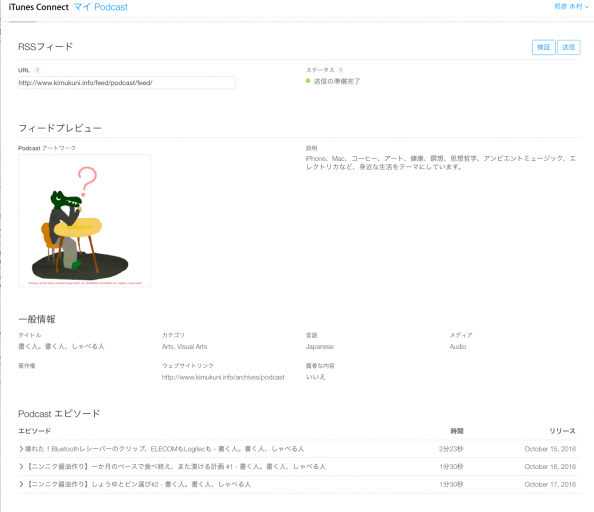Click the リリース column header
This screenshot has height=512, width=594.
pos(563,431)
